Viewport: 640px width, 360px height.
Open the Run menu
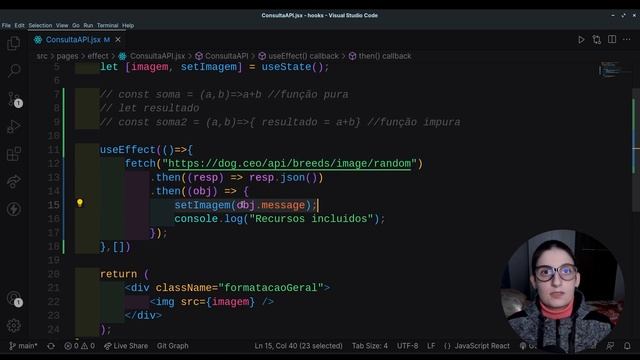click(88, 25)
